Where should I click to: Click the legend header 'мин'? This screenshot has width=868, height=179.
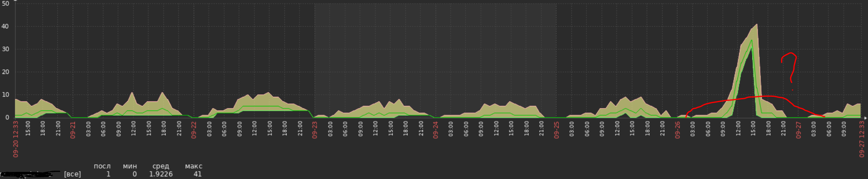point(130,166)
